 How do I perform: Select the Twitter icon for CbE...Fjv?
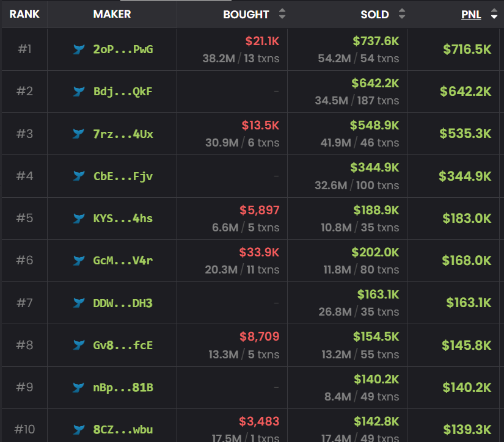[x=79, y=176]
